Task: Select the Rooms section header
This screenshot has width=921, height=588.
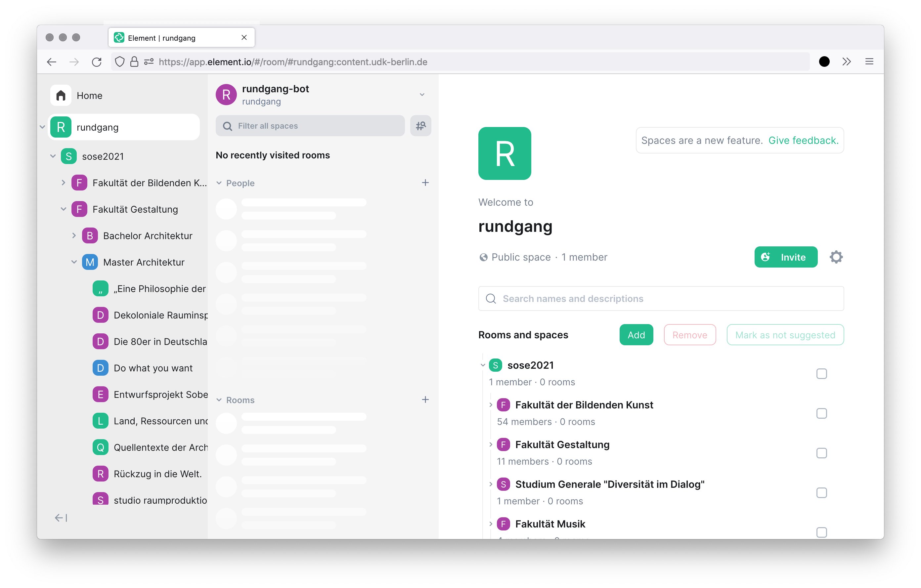Action: click(x=240, y=400)
